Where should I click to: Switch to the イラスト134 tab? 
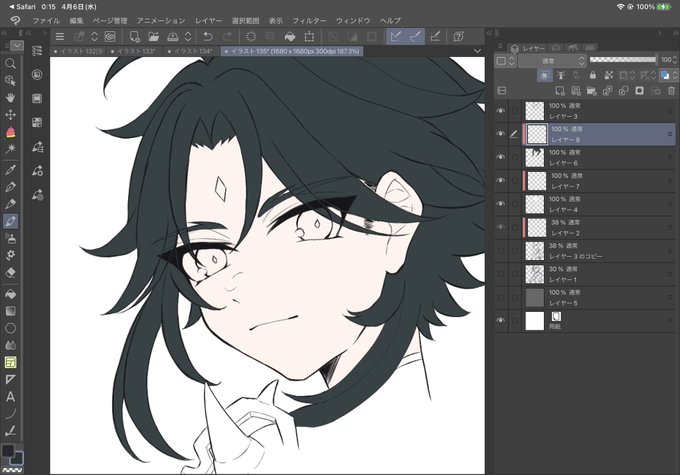(191, 51)
